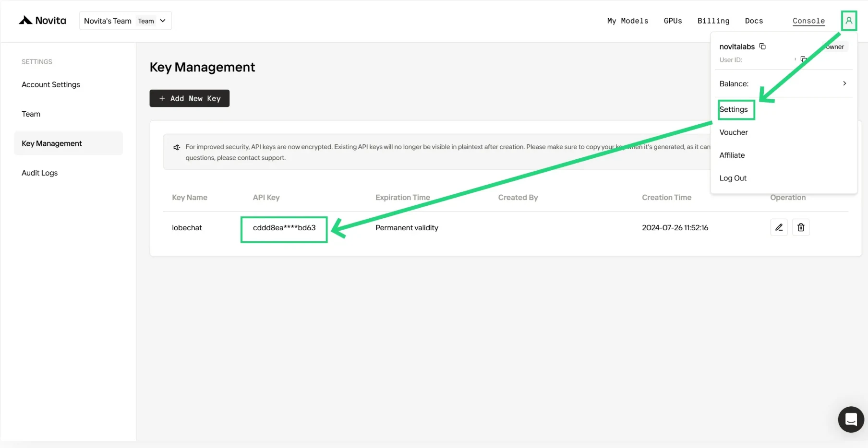Expand the Novita's Team dropdown
The image size is (868, 448).
(125, 21)
